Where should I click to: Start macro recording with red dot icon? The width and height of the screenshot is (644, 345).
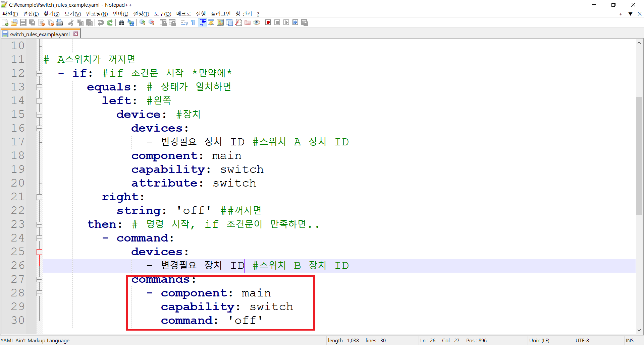coord(268,22)
